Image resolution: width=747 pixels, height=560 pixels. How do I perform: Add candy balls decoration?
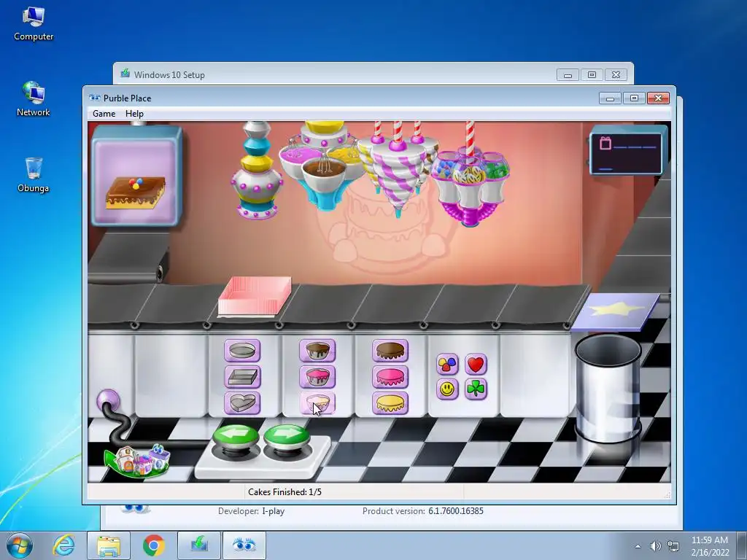[447, 365]
